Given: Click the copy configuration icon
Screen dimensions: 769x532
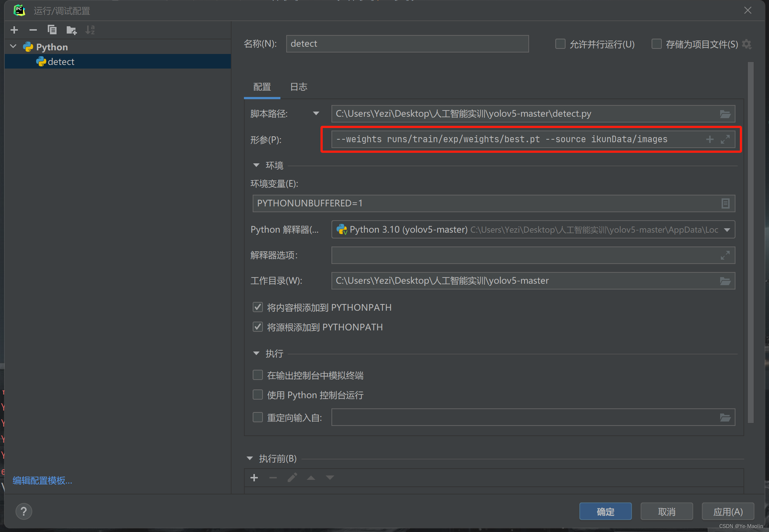Looking at the screenshot, I should pyautogui.click(x=52, y=30).
